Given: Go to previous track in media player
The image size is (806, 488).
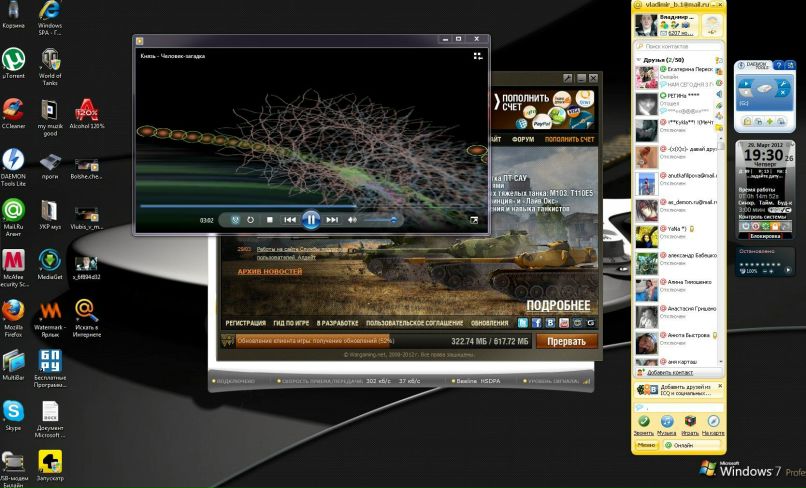Looking at the screenshot, I should (x=289, y=219).
